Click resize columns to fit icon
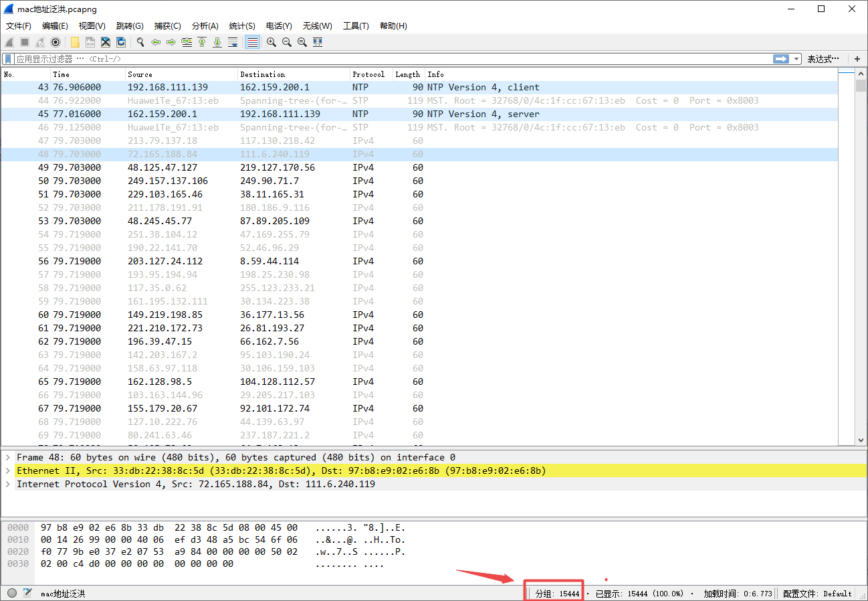 (x=318, y=42)
